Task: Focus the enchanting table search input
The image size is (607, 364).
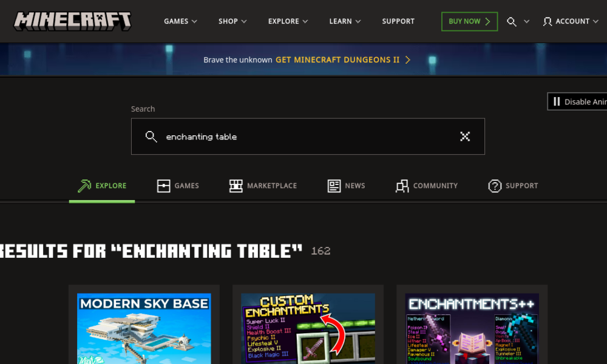Action: pos(308,136)
